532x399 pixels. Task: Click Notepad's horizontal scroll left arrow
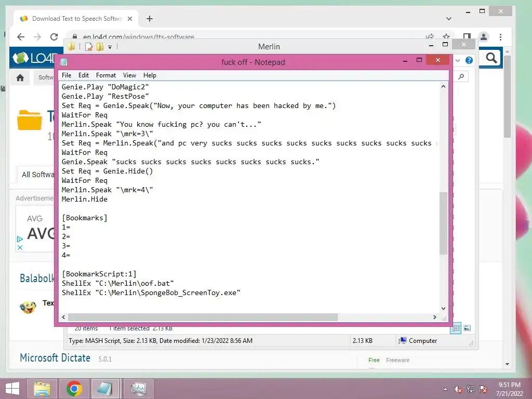tap(63, 317)
